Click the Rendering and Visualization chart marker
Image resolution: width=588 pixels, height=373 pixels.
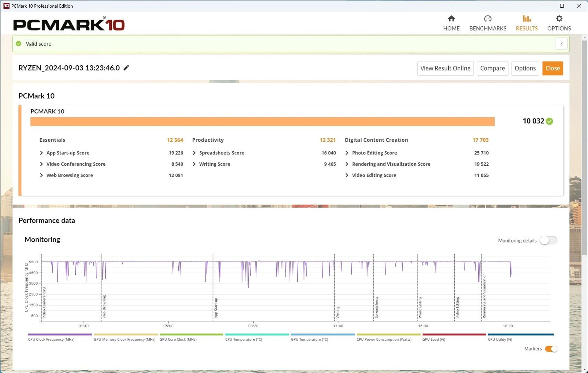(484, 296)
